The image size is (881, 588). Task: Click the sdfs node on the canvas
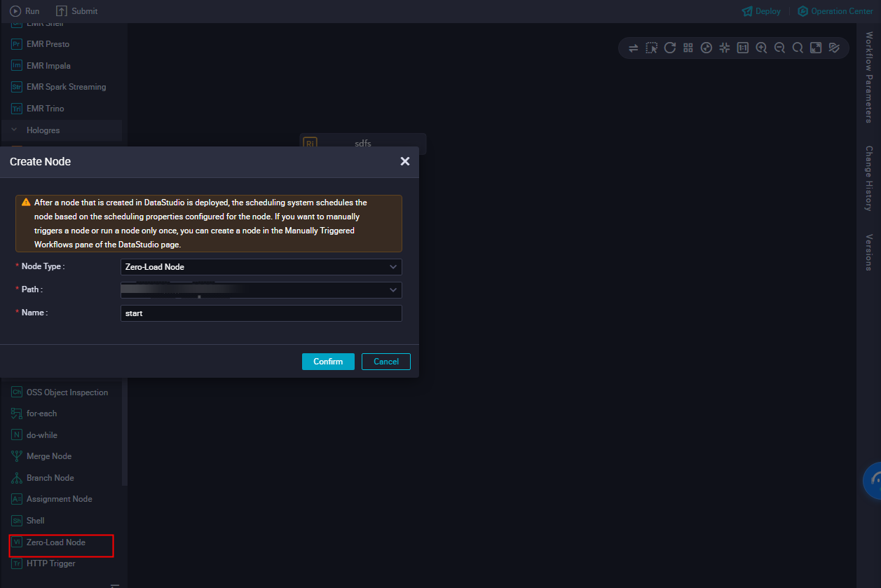click(x=362, y=143)
